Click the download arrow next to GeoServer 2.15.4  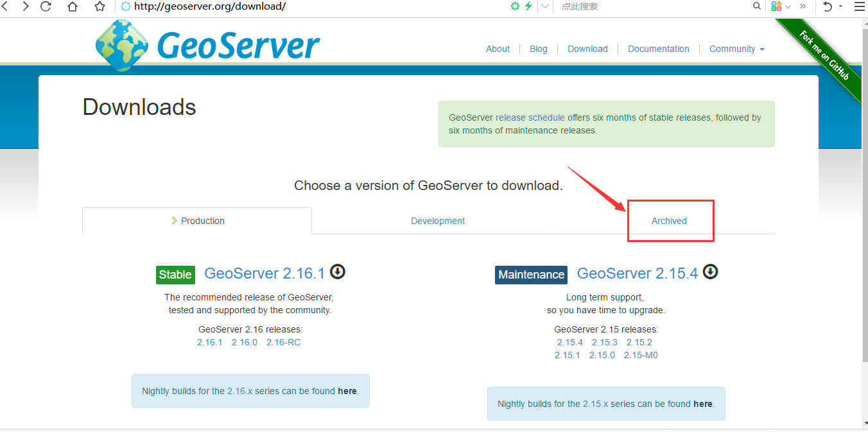click(710, 272)
